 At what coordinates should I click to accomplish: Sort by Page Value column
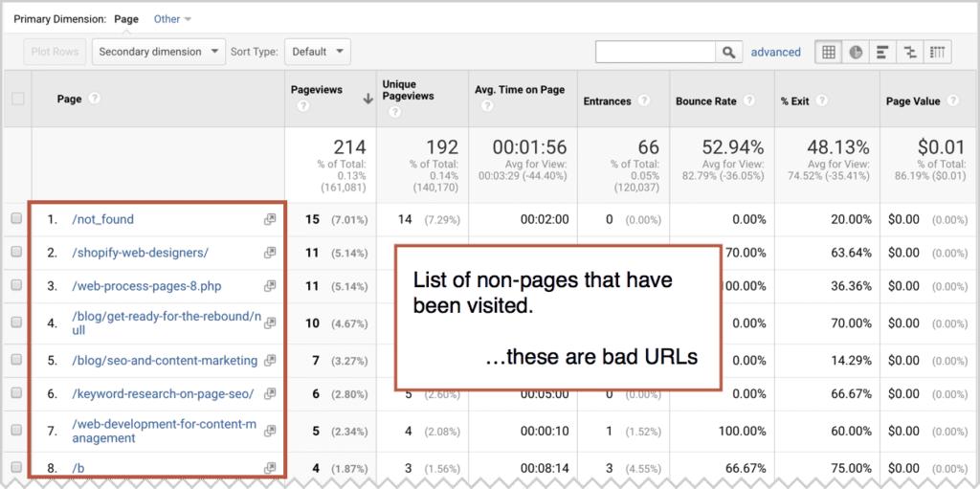[x=914, y=100]
